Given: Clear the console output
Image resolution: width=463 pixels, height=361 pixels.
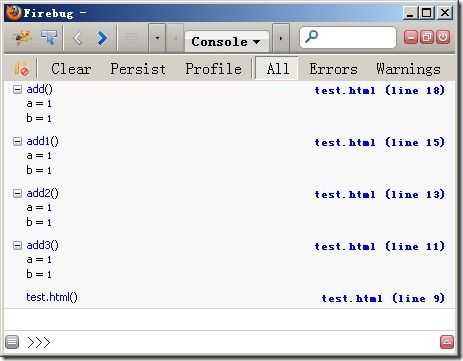Looking at the screenshot, I should [71, 69].
